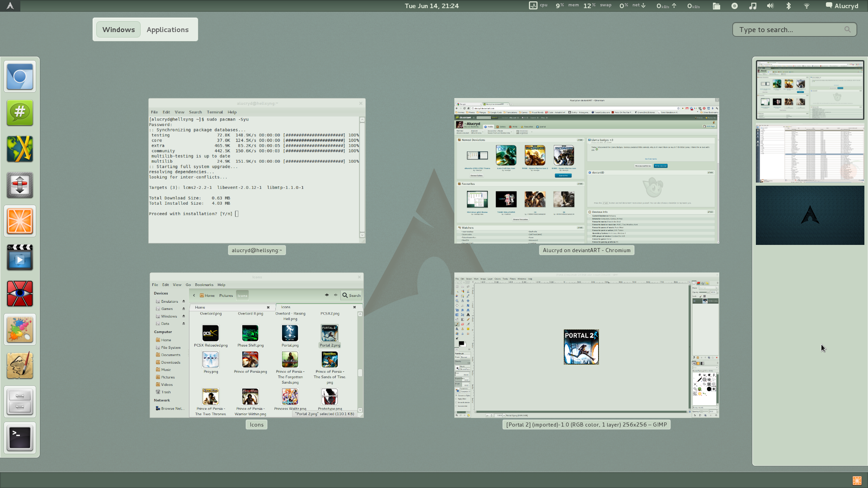The height and width of the screenshot is (488, 868).
Task: Open the sketchpad and brush dock app
Action: click(20, 366)
